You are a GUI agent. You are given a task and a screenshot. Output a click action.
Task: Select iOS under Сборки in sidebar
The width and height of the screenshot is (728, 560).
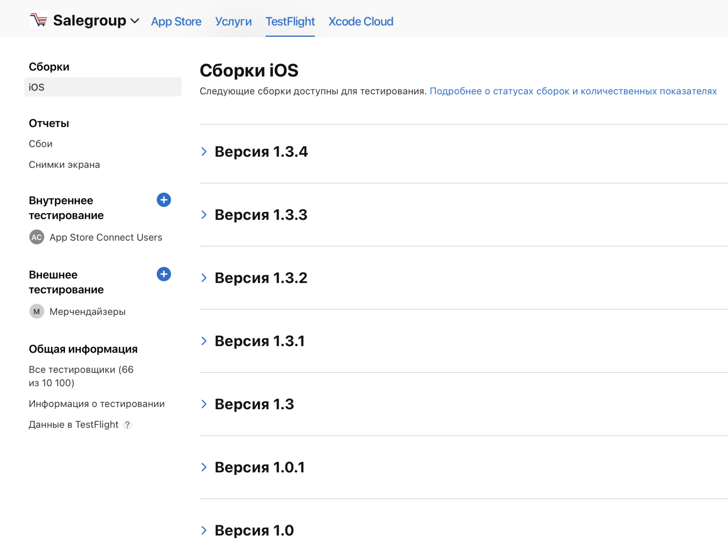click(103, 87)
